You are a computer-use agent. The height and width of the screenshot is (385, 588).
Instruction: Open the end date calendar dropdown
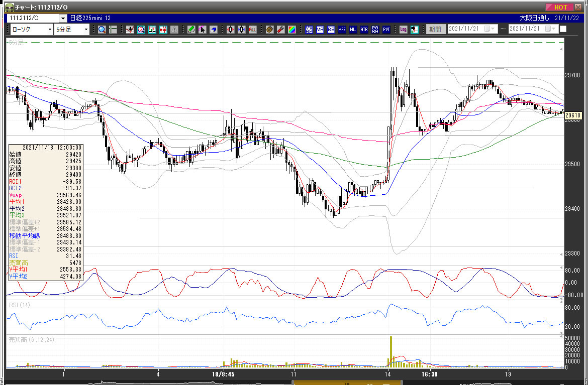pos(550,29)
